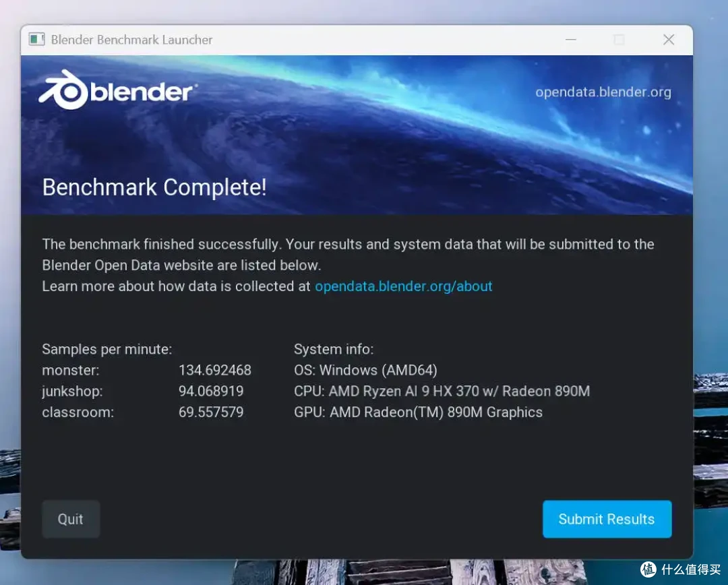Viewport: 728px width, 585px height.
Task: Click the monster score 134.692468
Action: tap(215, 370)
